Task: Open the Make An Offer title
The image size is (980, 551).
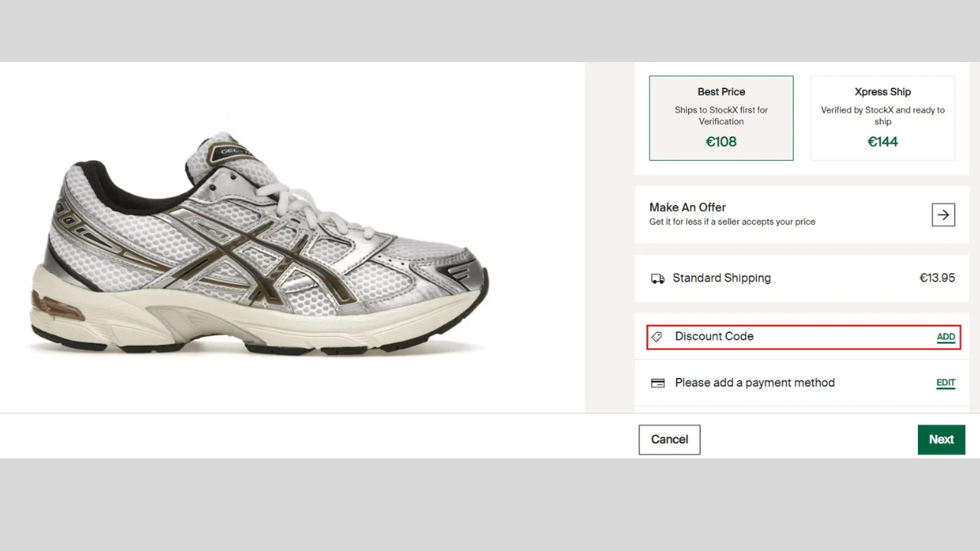Action: click(x=688, y=207)
